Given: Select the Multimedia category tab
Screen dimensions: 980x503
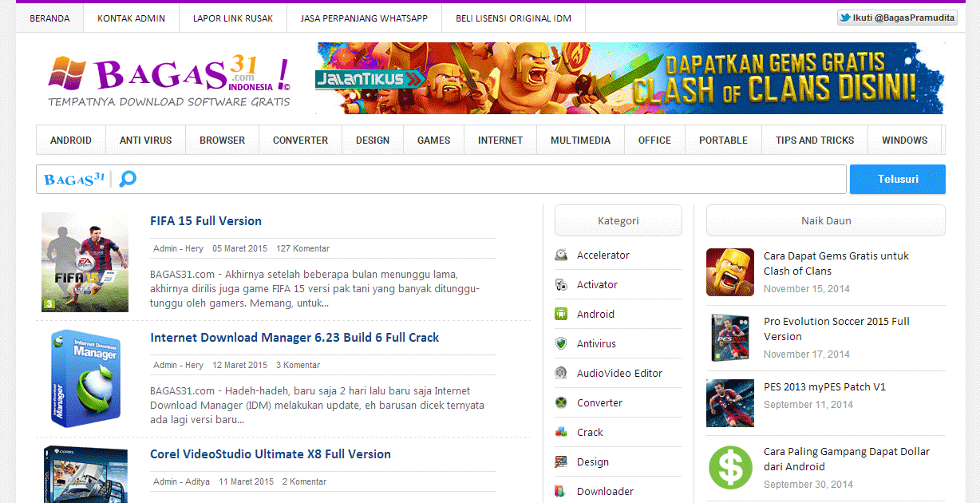Looking at the screenshot, I should point(581,140).
